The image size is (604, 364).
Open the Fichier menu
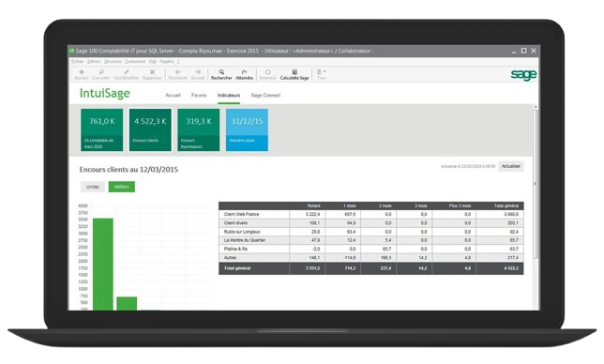pyautogui.click(x=78, y=62)
